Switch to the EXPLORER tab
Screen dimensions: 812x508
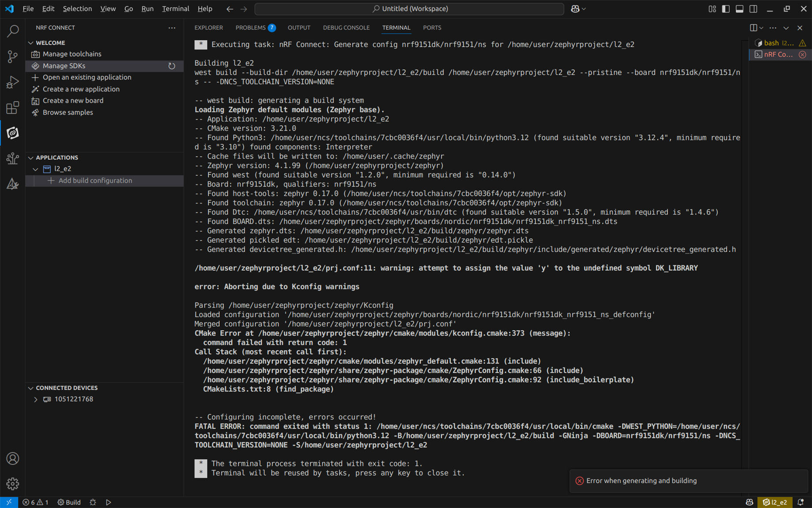click(208, 27)
